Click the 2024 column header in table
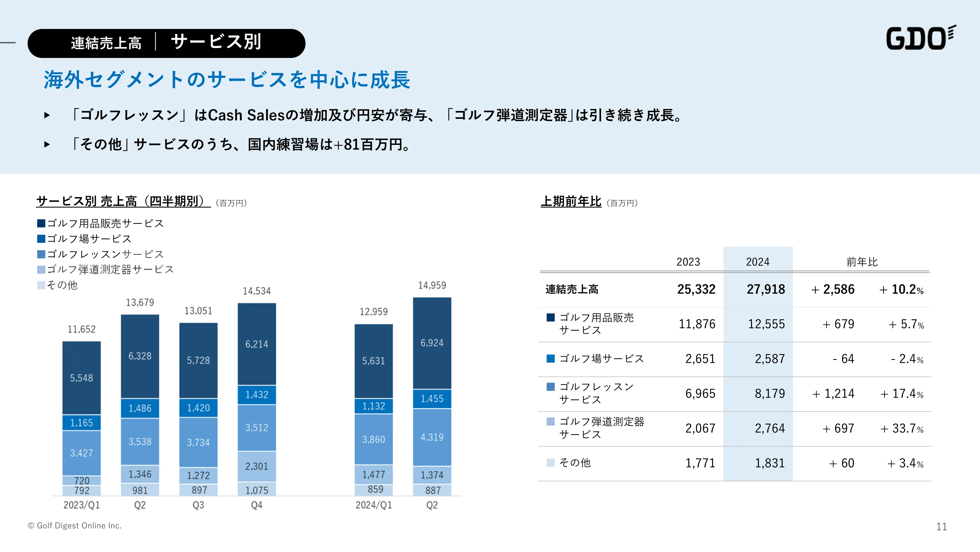 (x=758, y=262)
